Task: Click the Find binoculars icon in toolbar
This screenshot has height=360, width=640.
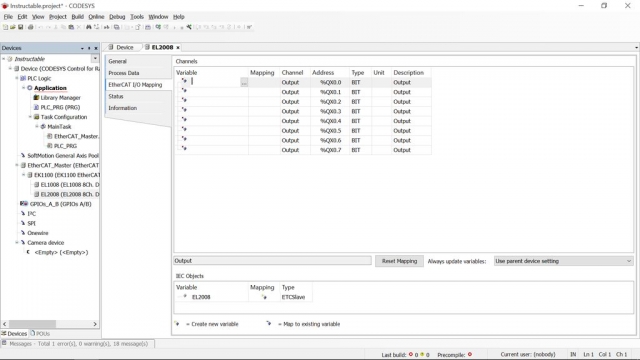Action: point(89,27)
